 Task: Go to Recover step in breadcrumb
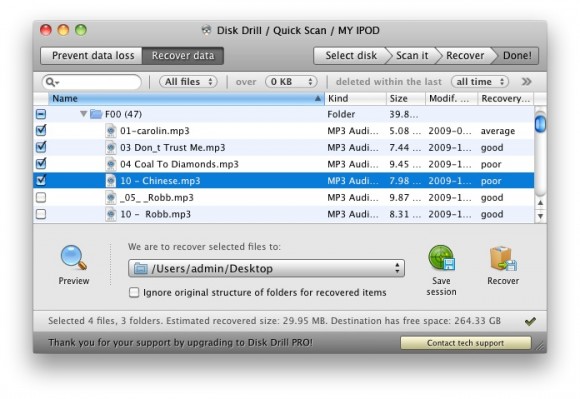(x=465, y=56)
